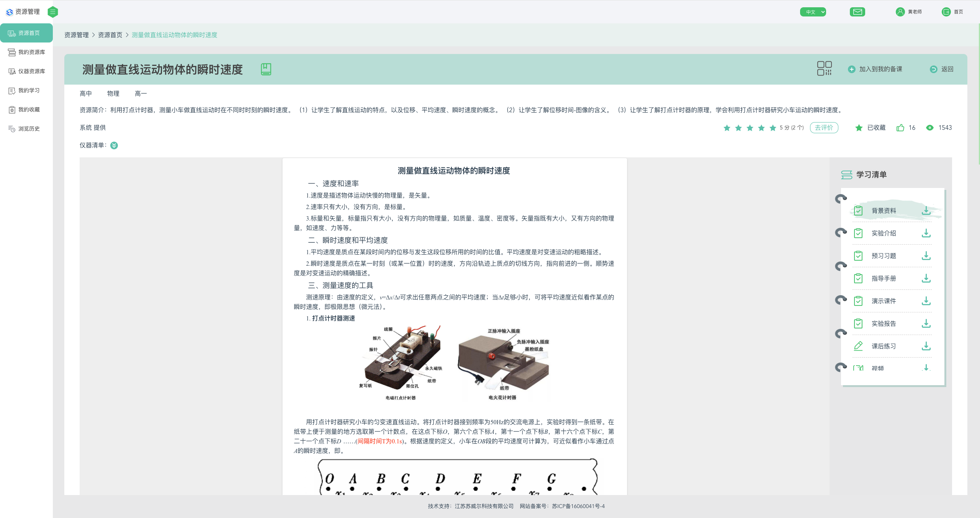Open the grid view icon near 加入到我的备课
The width and height of the screenshot is (980, 518).
pyautogui.click(x=824, y=68)
